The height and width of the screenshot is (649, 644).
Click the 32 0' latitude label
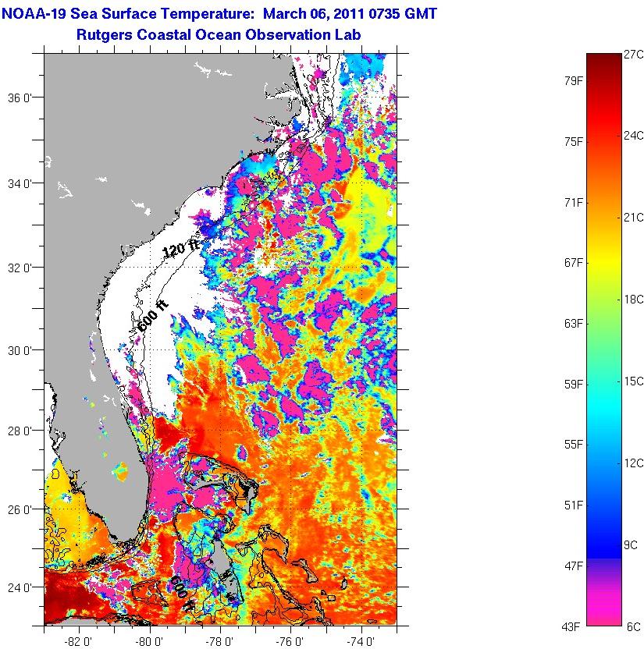[x=20, y=268]
